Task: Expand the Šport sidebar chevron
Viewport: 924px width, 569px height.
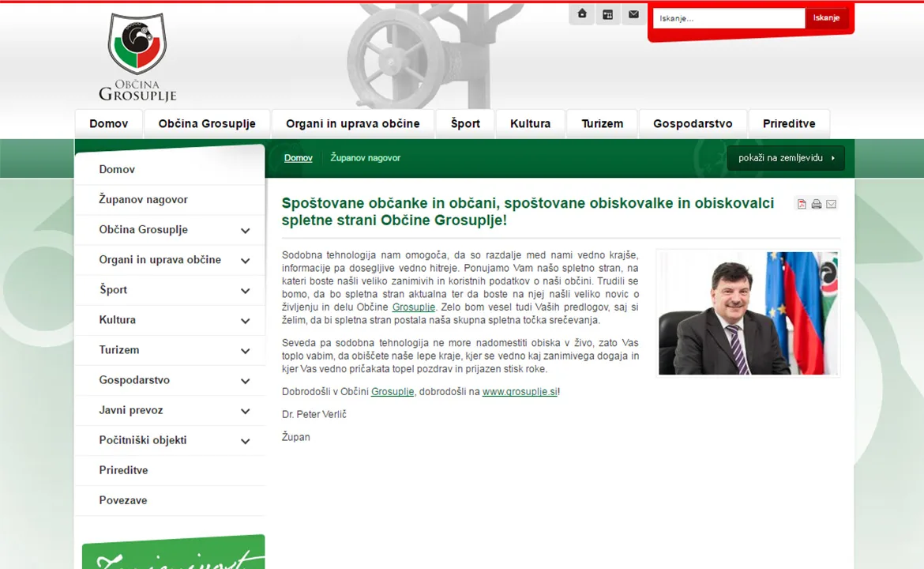Action: tap(245, 290)
